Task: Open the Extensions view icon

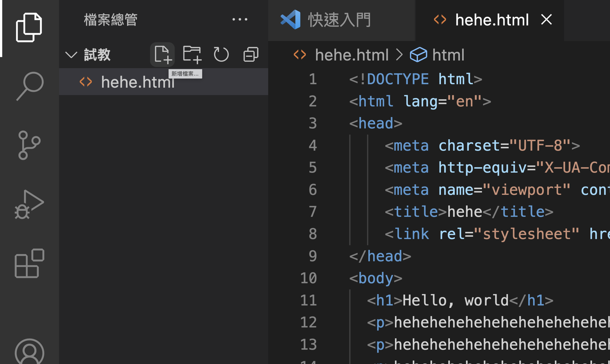Action: 29,263
